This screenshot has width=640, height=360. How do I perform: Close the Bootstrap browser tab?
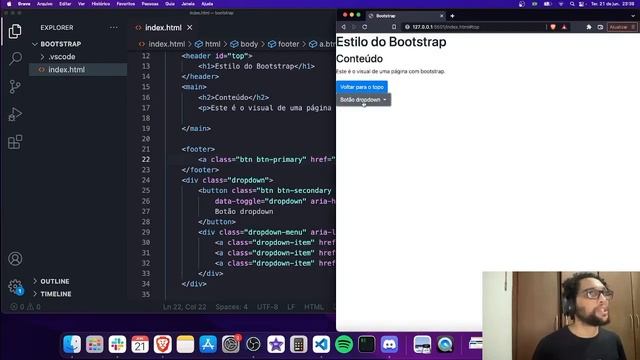pyautogui.click(x=441, y=16)
